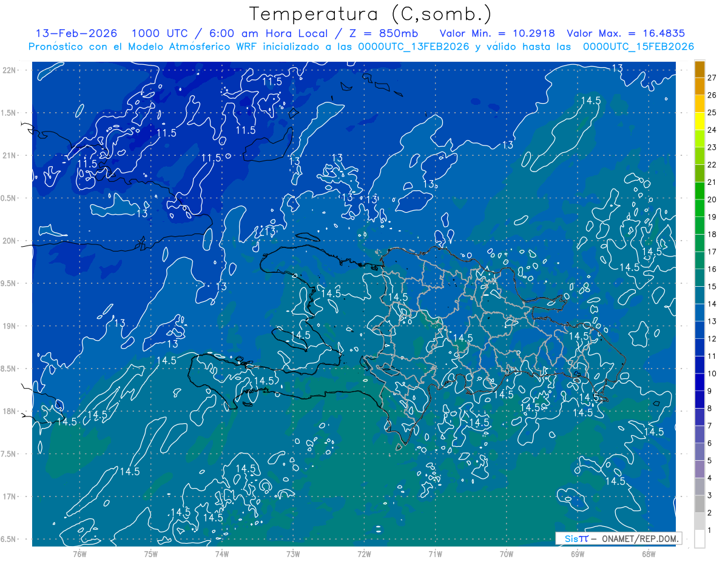Click the yellow swatch in the temperature color scale
Screen dimensions: 728x562
point(699,121)
